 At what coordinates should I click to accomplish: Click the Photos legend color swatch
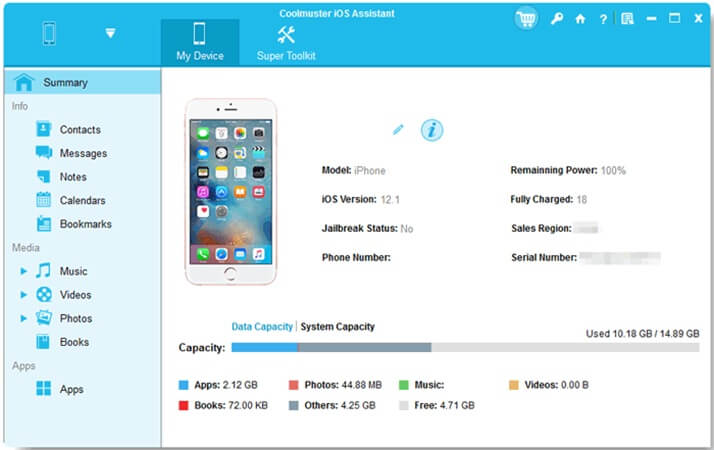click(x=294, y=385)
